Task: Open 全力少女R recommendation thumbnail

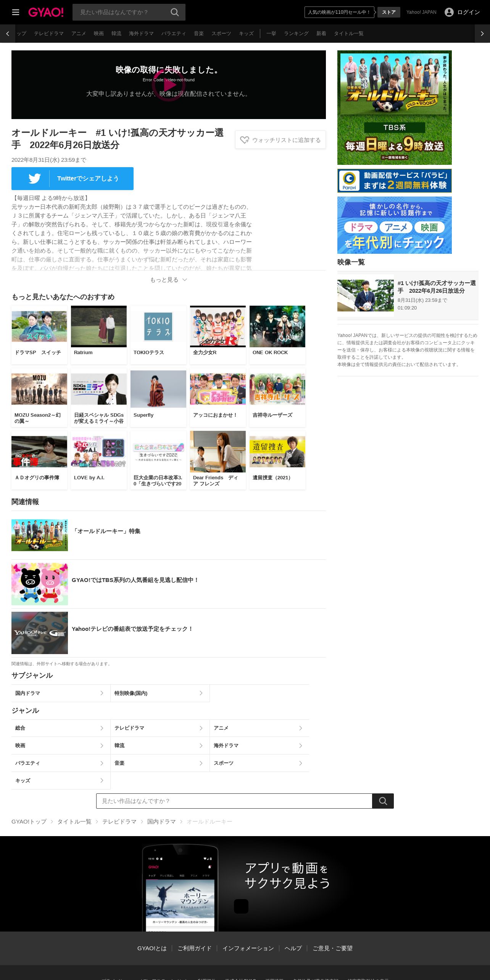Action: pyautogui.click(x=218, y=326)
